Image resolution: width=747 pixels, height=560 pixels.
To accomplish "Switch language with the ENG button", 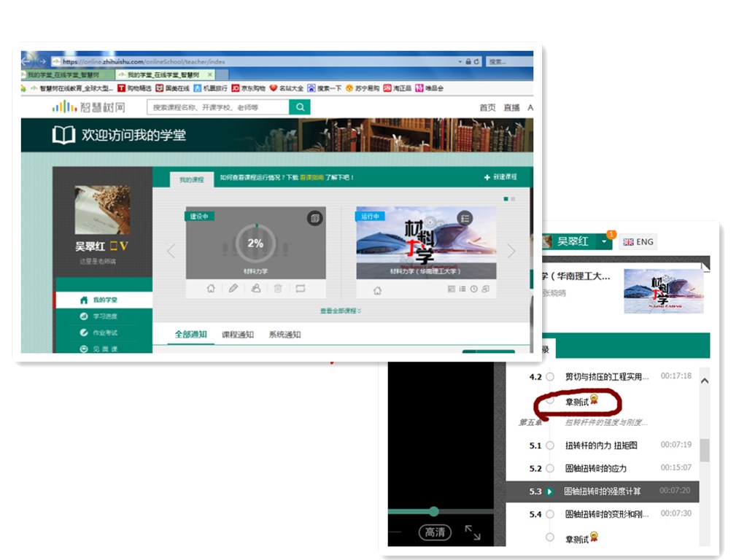I will [x=638, y=242].
